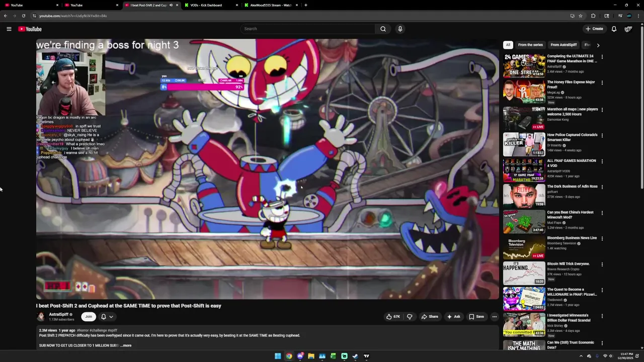Open Steam from the taskbar
Image resolution: width=644 pixels, height=362 pixels.
[x=355, y=356]
